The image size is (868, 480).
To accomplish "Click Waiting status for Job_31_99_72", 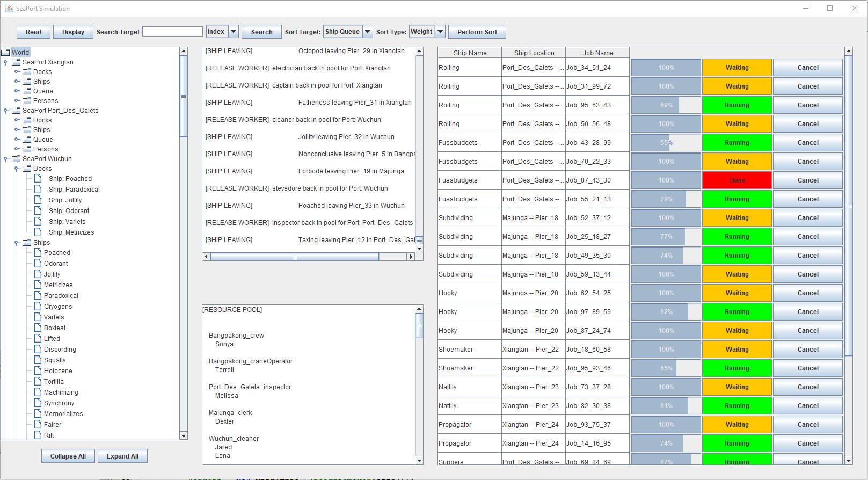I will coord(737,86).
